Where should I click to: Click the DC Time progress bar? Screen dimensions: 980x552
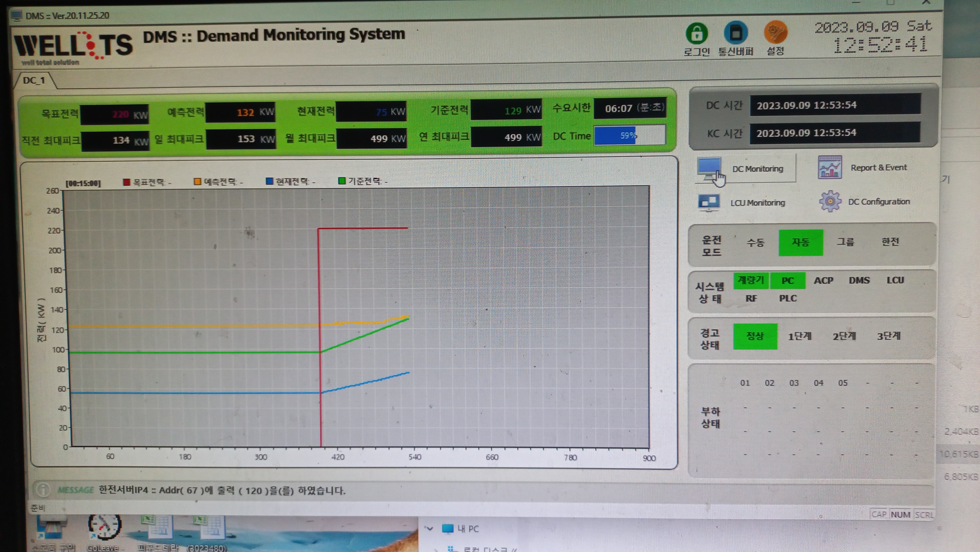[630, 135]
